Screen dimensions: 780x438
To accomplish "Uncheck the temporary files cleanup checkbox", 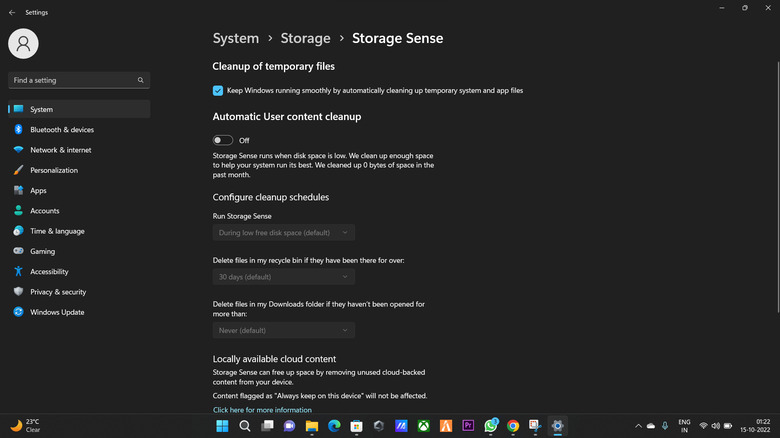I will click(x=218, y=90).
